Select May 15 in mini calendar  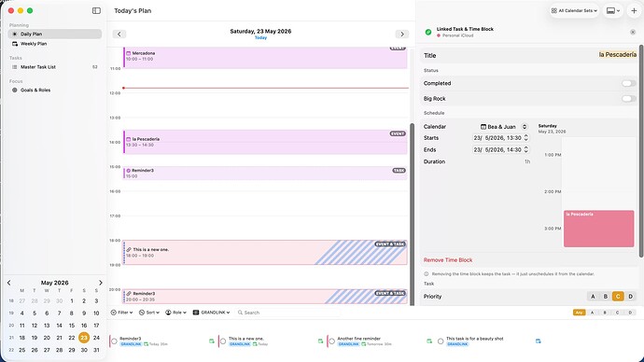72,325
